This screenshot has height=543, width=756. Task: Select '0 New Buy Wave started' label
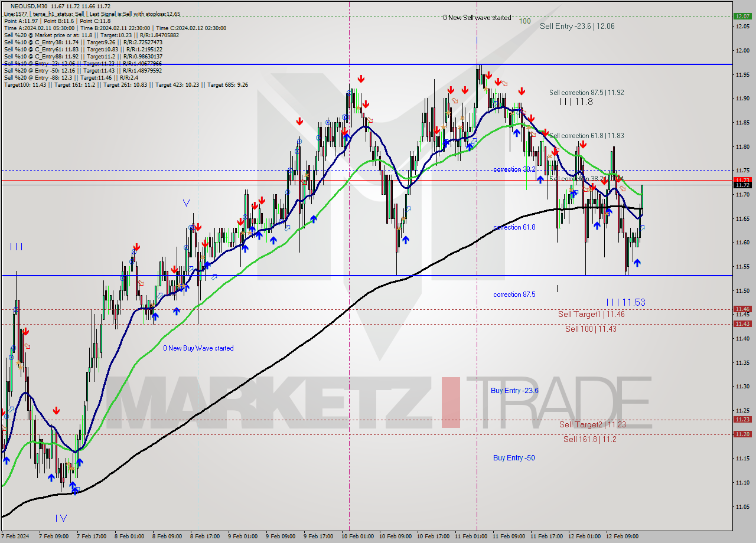coord(198,348)
